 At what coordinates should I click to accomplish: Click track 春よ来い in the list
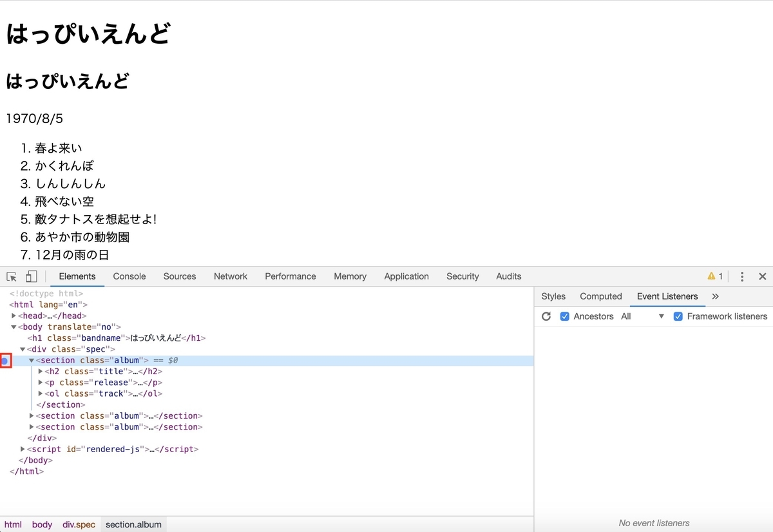tap(59, 148)
